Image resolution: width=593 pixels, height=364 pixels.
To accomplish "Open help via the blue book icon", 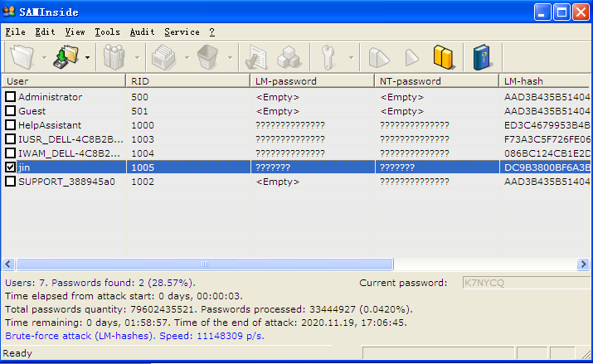I will point(482,57).
